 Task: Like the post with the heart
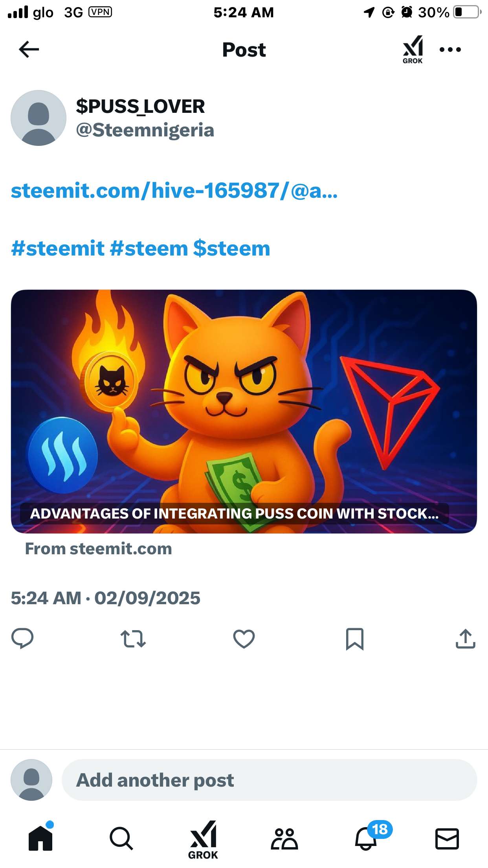[x=244, y=638]
